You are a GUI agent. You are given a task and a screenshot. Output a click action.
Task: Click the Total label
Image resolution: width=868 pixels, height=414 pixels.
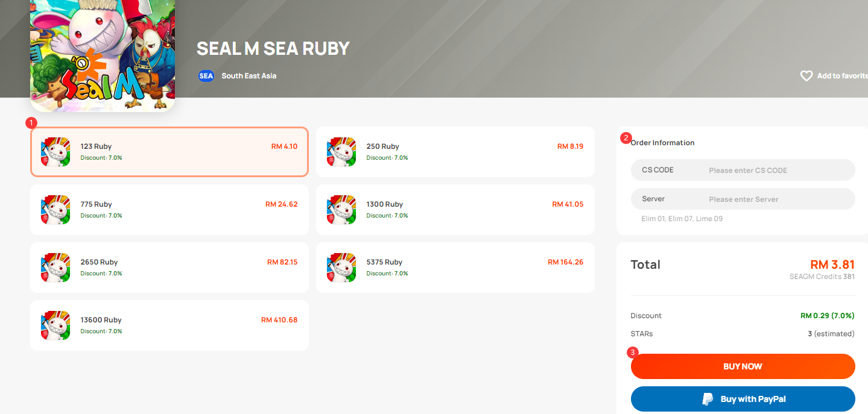(645, 265)
